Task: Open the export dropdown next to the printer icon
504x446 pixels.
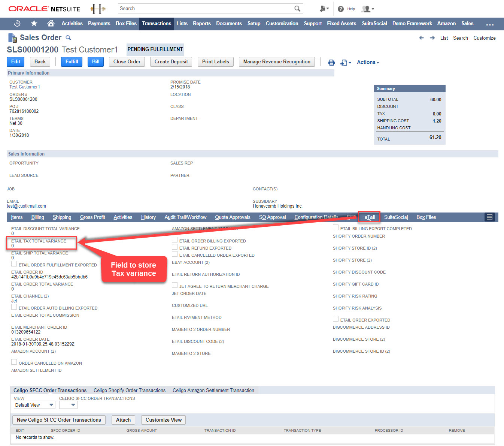Action: 345,62
